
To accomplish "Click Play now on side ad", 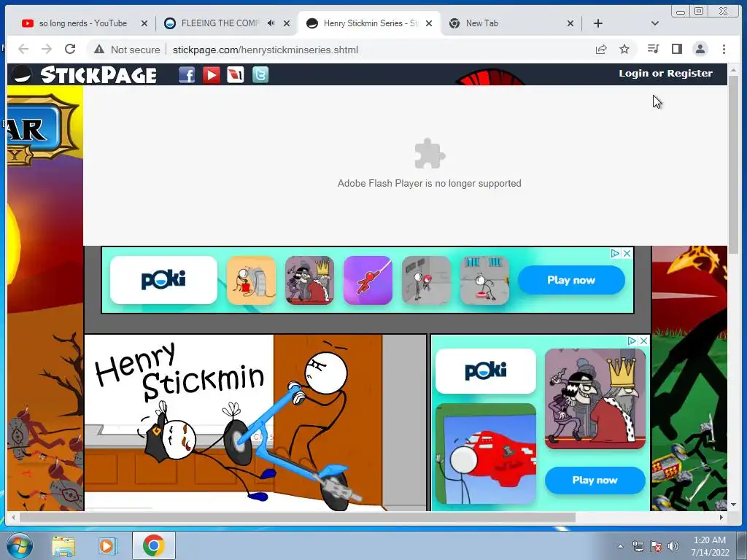I will [595, 480].
